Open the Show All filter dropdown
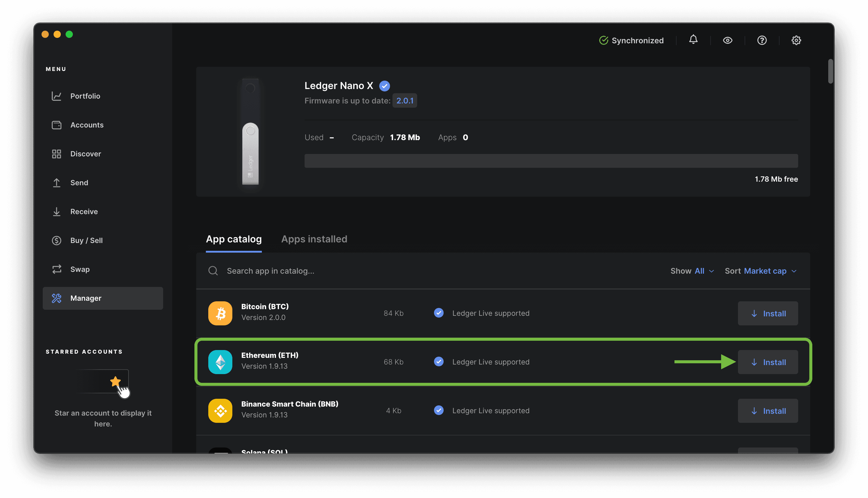 [x=693, y=271]
